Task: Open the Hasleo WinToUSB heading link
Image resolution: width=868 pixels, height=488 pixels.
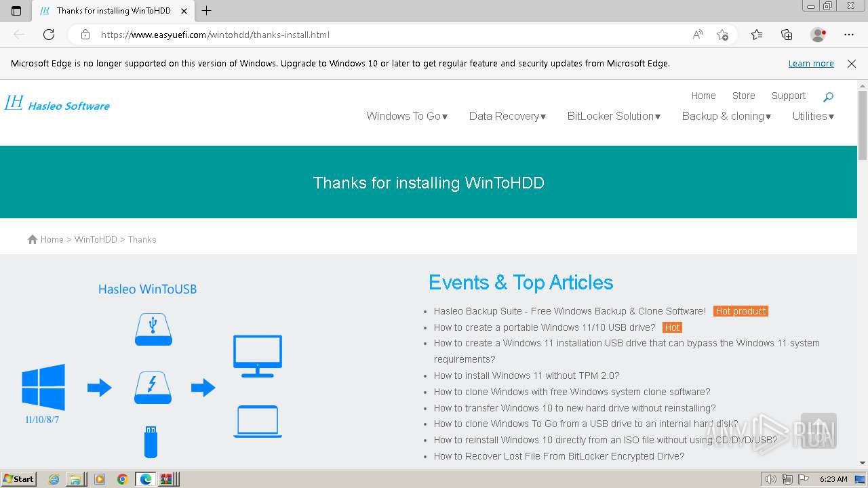Action: 147,289
